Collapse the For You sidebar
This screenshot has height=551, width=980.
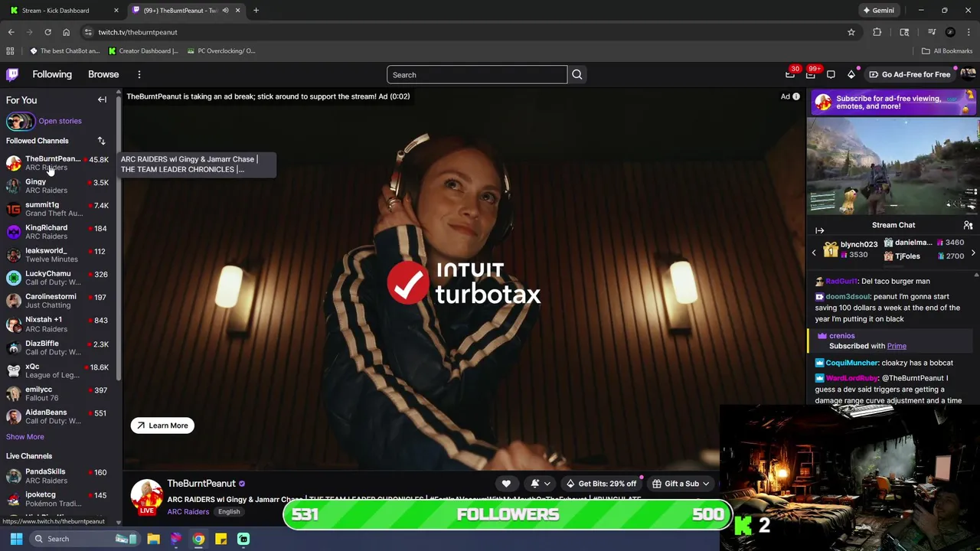coord(102,99)
